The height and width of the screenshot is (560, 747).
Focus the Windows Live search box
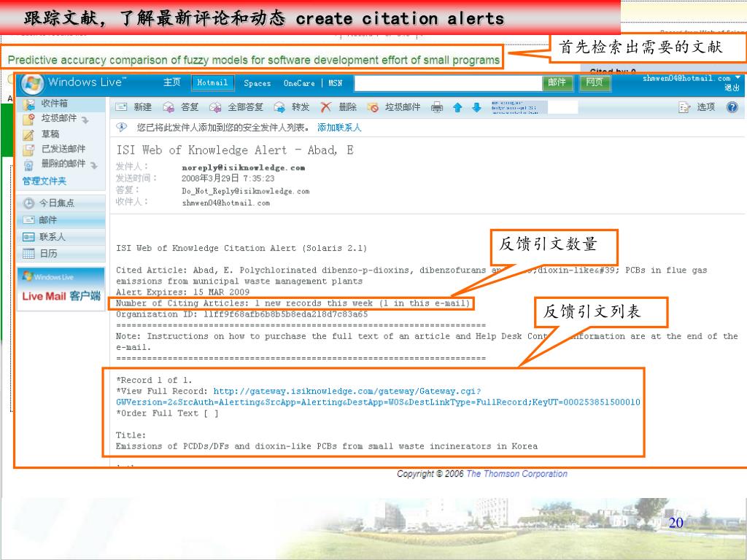pyautogui.click(x=448, y=83)
